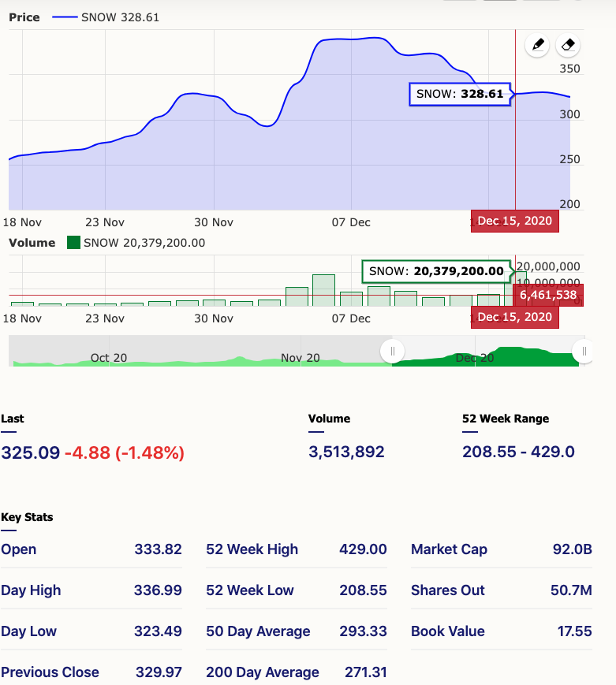Viewport: 616px width, 685px height.
Task: Select the pencil draw tool
Action: point(537,45)
